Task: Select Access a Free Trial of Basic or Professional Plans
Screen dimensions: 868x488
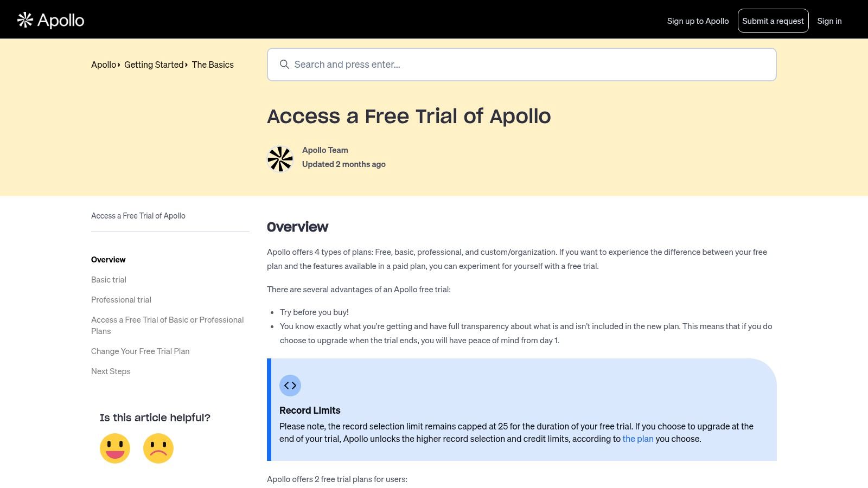Action: click(167, 325)
